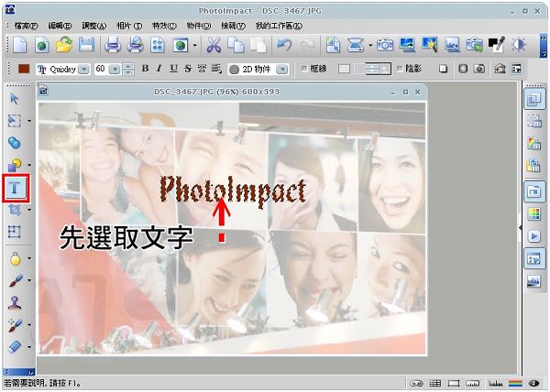Screen dimensions: 550x392
Task: Click the Redo arrow icon
Action: click(308, 45)
